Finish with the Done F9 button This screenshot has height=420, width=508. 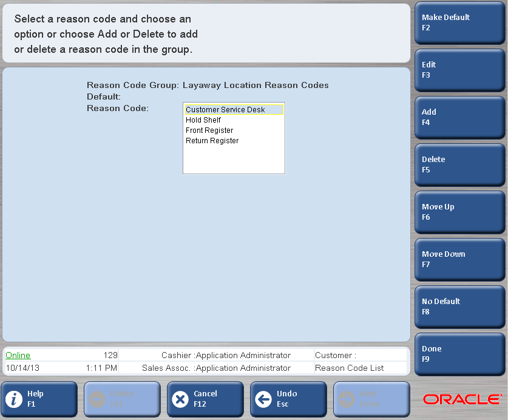459,354
